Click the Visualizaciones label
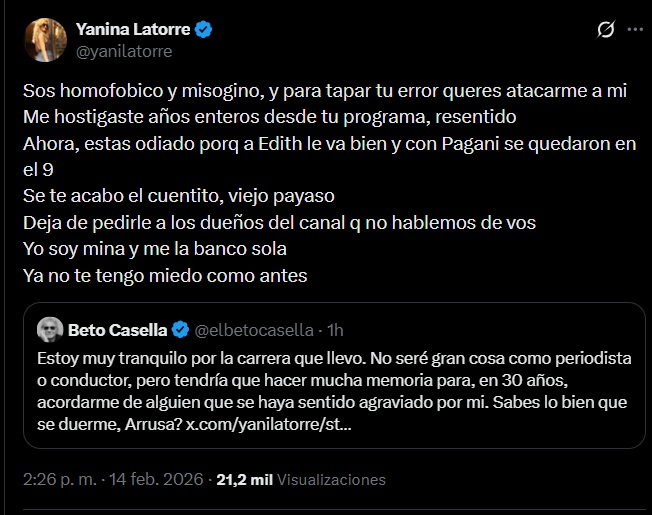Screen dimensions: 652x515 coord(331,480)
